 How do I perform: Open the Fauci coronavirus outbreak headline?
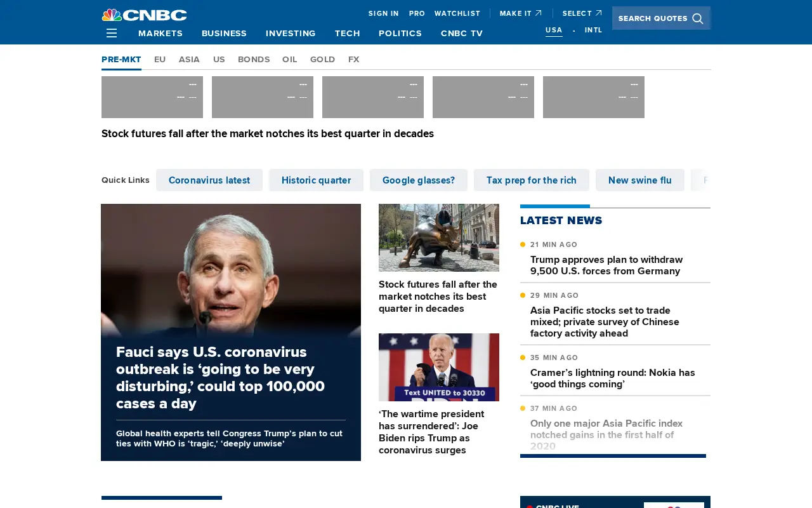pos(220,378)
